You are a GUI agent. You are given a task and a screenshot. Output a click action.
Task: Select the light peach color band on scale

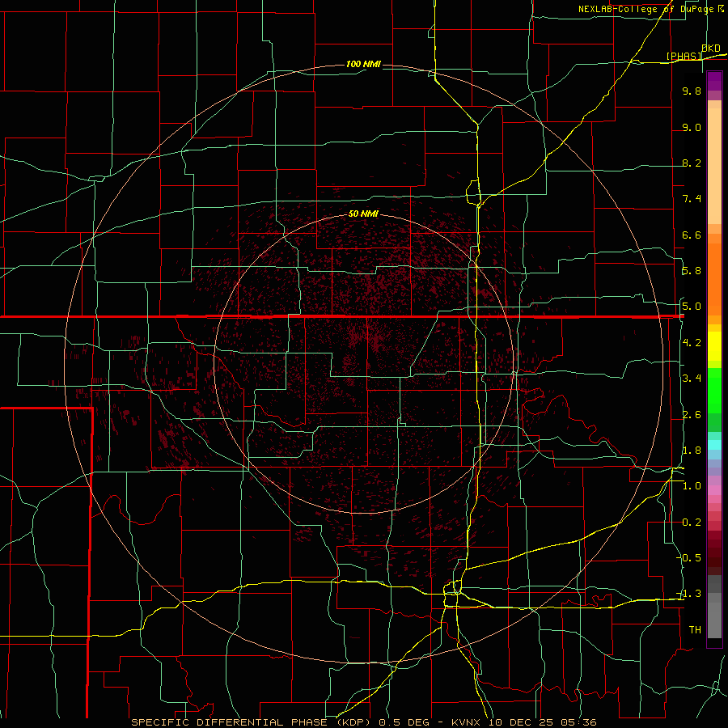[x=714, y=166]
